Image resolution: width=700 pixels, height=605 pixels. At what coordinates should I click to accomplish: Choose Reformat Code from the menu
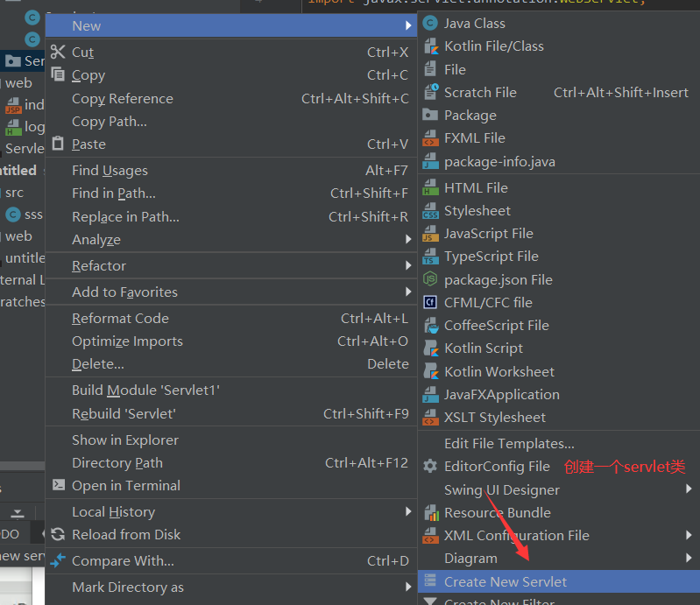pos(120,319)
